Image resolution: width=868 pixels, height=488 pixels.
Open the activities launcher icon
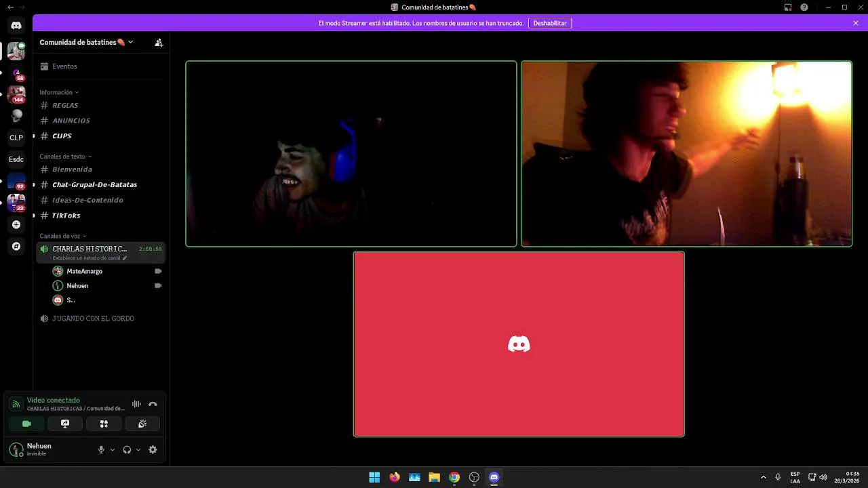click(104, 424)
